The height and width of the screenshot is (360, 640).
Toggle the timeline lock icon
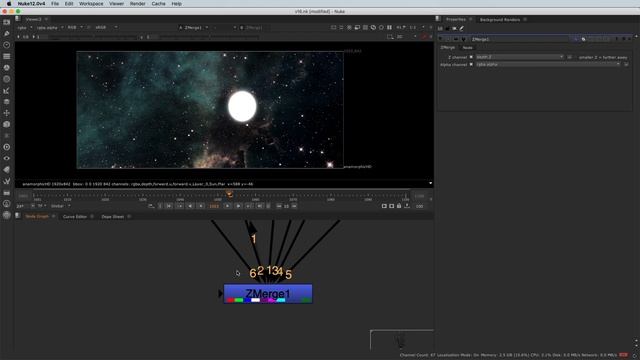(x=399, y=206)
